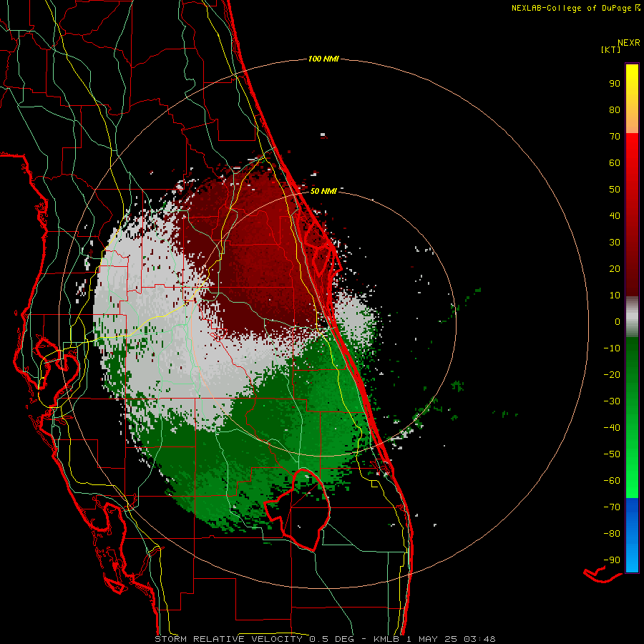Click the gray zero-velocity segment of the color bar
The image size is (644, 644).
(x=632, y=317)
